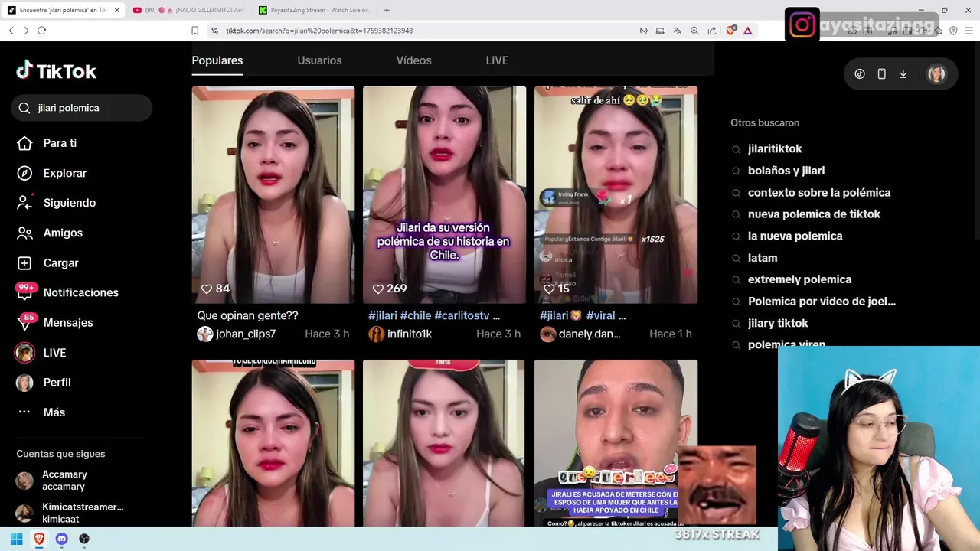Screen dimensions: 980x551
Task: Click the '#jilari #viral' caption
Action: 583,315
